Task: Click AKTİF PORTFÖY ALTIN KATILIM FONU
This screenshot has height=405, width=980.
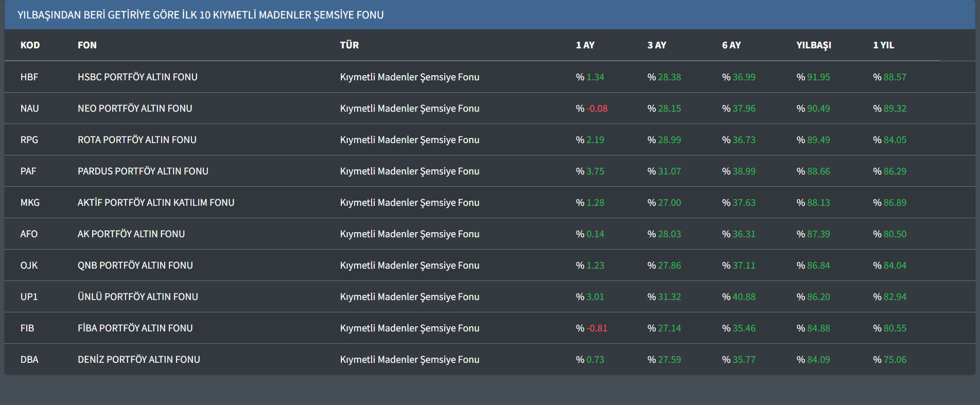Action: (x=155, y=203)
